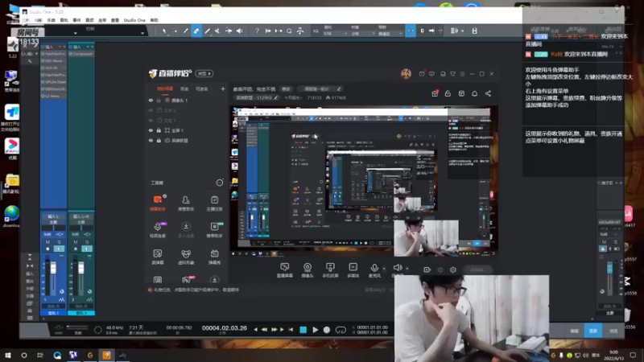Click the start streaming button

[478, 269]
